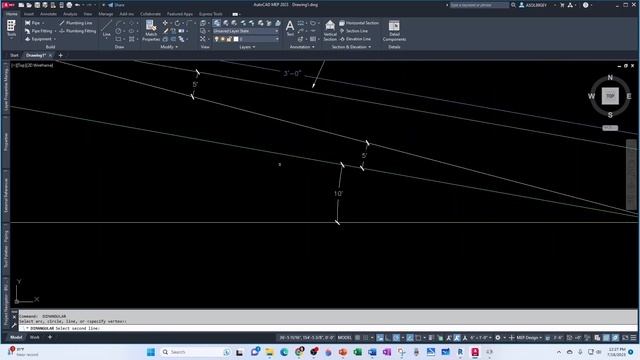Expand the Annotation panel flyout

point(302,47)
